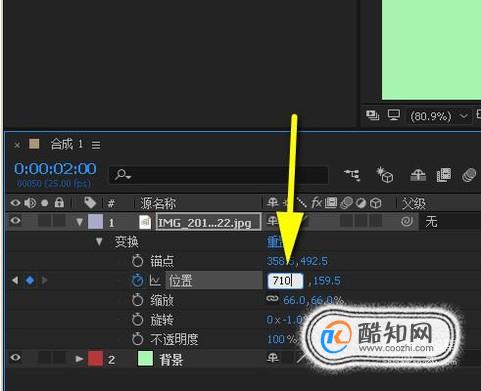Enable the motion blur timeline icon
This screenshot has width=481, height=391.
[x=469, y=175]
